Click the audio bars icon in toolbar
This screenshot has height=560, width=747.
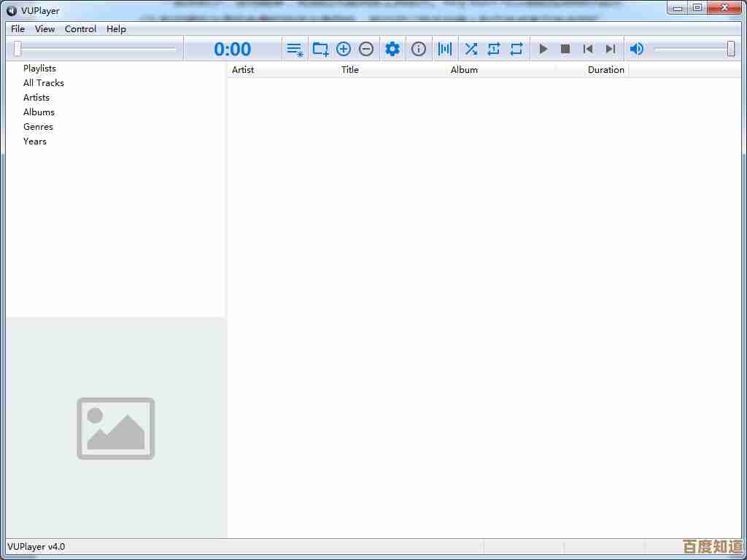(445, 50)
